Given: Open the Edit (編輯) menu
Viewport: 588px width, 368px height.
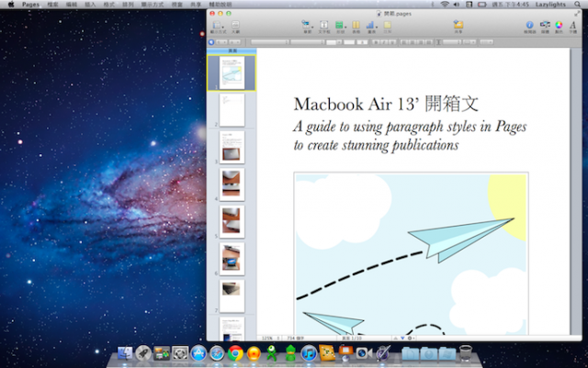Looking at the screenshot, I should click(72, 4).
